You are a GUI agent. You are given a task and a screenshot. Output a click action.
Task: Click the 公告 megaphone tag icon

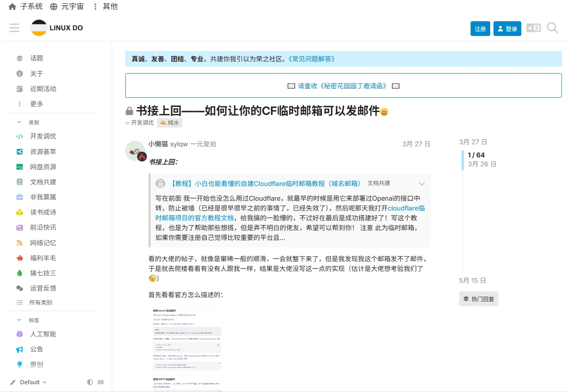coord(20,349)
